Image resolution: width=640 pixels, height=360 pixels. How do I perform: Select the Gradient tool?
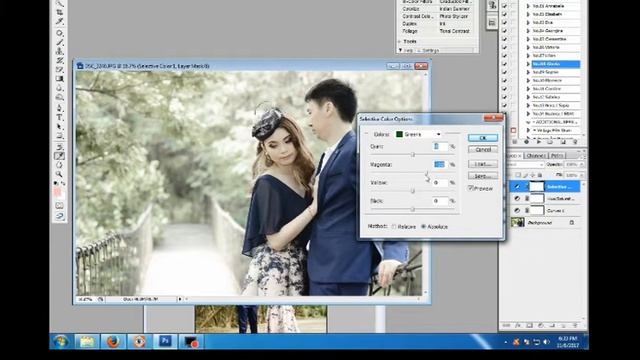(60, 78)
